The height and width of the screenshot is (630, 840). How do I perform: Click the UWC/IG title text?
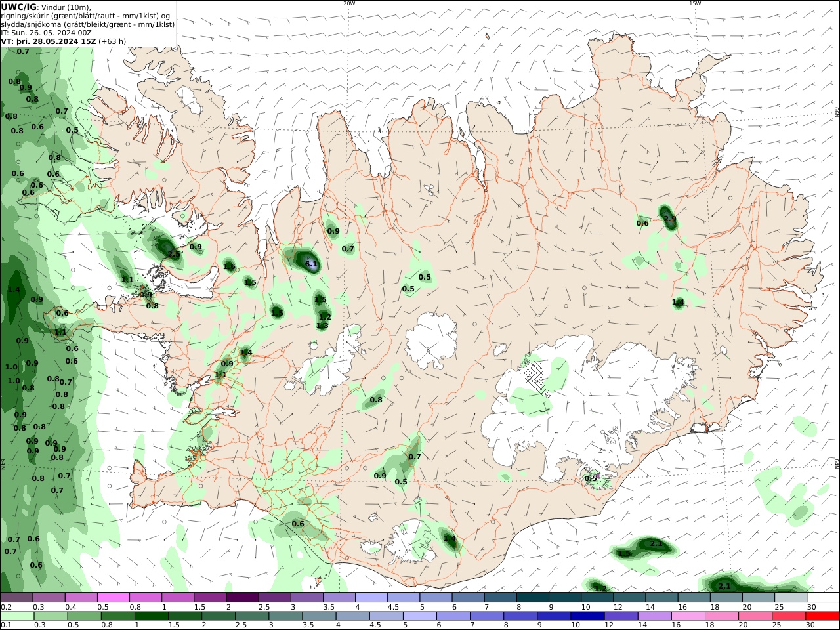click(19, 7)
